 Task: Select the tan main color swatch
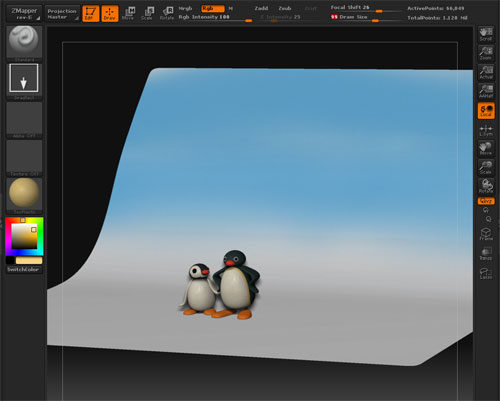[29, 260]
